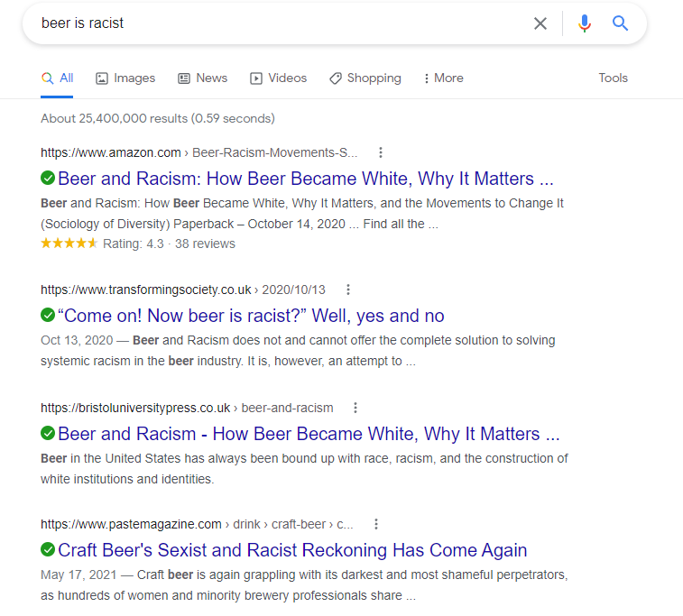Screen dimensions: 683x616
Task: Open the three-dot menu for the transformingsociety.co.uk result
Action: pyautogui.click(x=348, y=290)
